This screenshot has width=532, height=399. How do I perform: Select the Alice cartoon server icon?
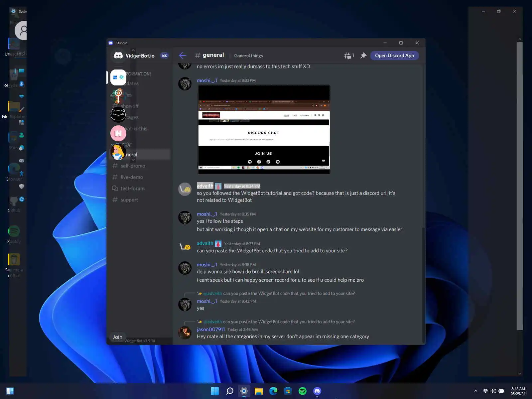[x=118, y=152]
